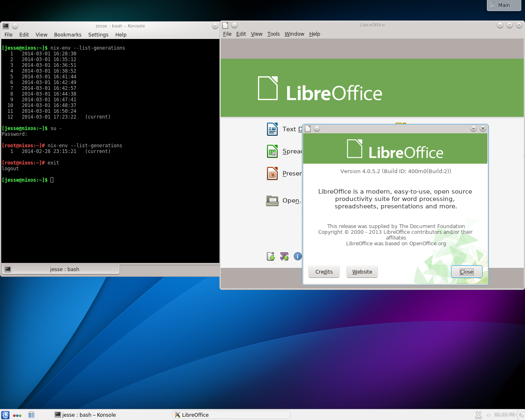525x420 pixels.
Task: Click the Close button in About dialog
Action: 467,272
